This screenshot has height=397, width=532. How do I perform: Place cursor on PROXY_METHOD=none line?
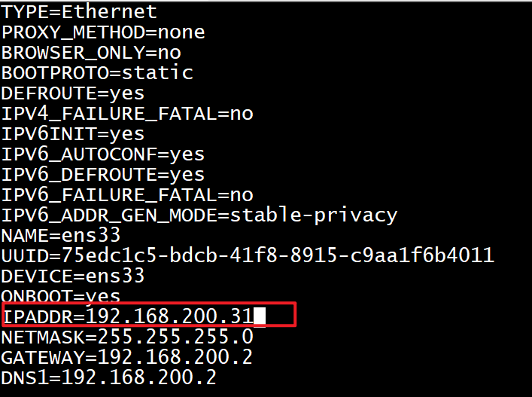pos(103,32)
